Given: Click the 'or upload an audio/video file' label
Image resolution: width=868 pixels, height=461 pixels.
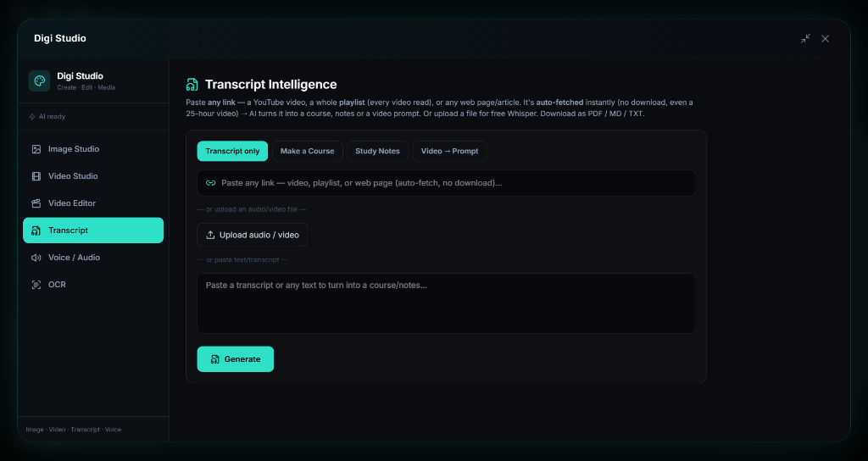Looking at the screenshot, I should (x=252, y=210).
